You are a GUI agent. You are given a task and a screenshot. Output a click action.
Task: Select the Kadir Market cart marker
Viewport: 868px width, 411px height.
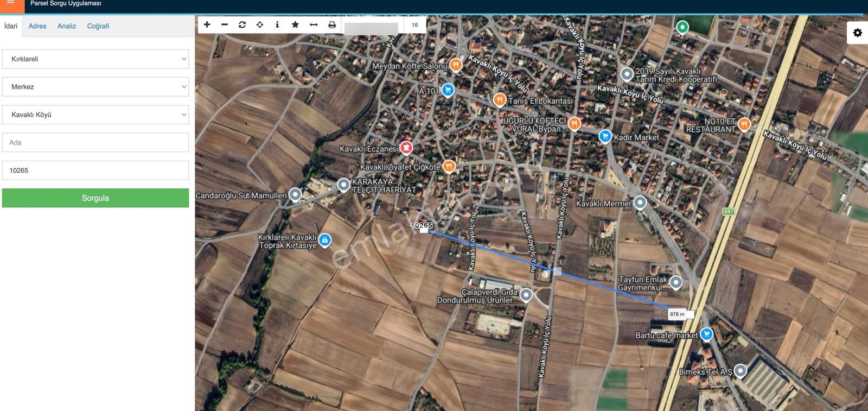pyautogui.click(x=605, y=136)
